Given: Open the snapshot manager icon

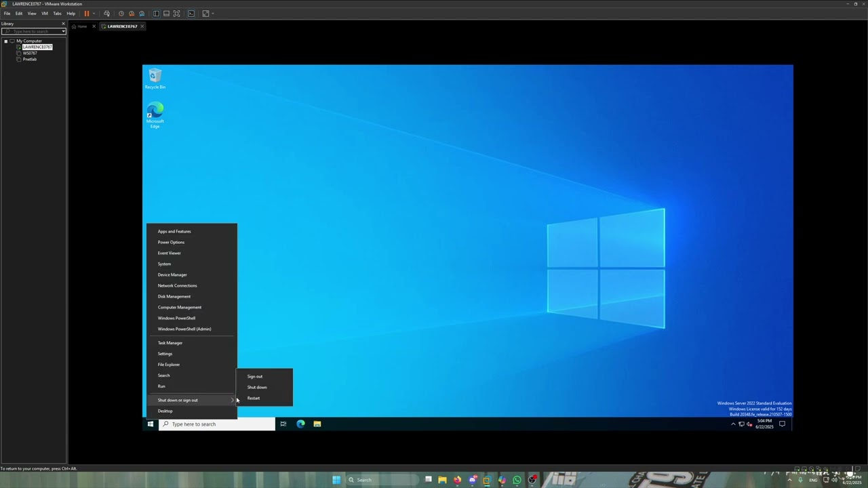Looking at the screenshot, I should point(142,14).
